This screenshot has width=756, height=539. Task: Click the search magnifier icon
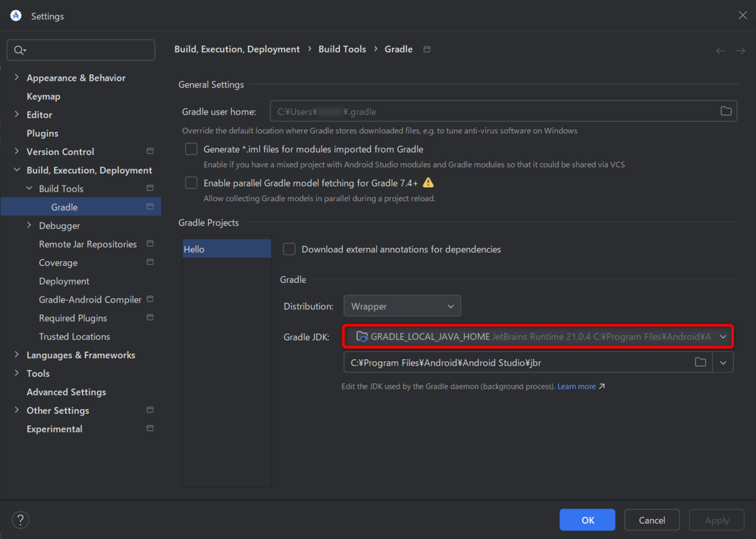[x=20, y=50]
